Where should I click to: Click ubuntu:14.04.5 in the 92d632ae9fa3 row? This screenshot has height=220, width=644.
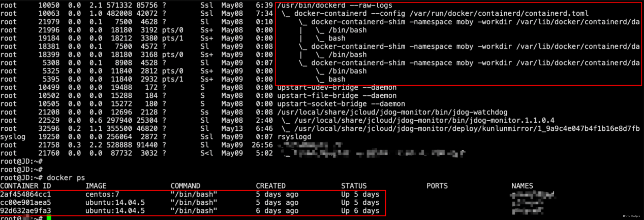point(115,211)
